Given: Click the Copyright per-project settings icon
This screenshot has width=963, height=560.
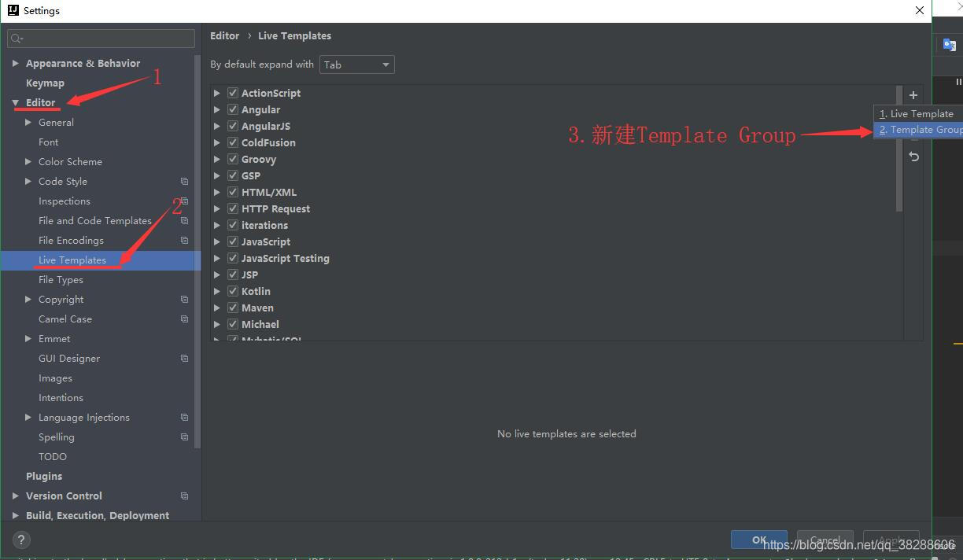Looking at the screenshot, I should click(x=184, y=300).
